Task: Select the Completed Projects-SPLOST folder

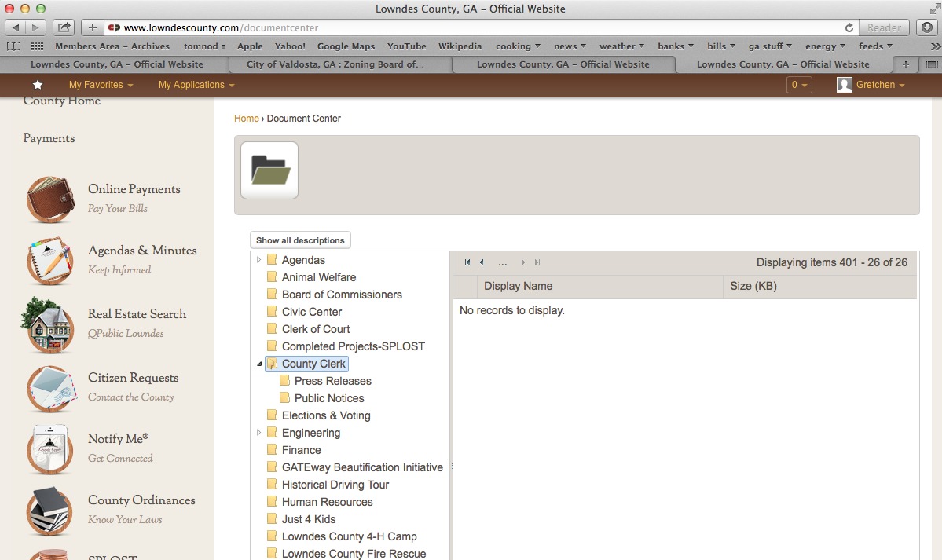Action: pyautogui.click(x=354, y=346)
